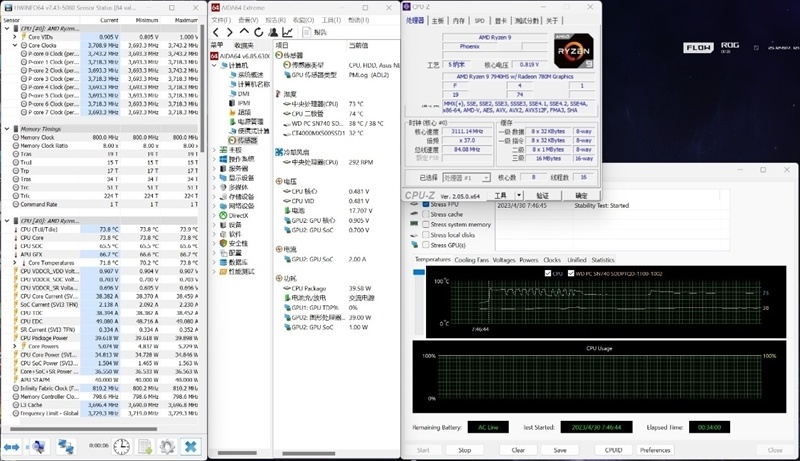This screenshot has height=461, width=800.
Task: Open HWiNFO sensor settings gear icon
Action: 167,446
